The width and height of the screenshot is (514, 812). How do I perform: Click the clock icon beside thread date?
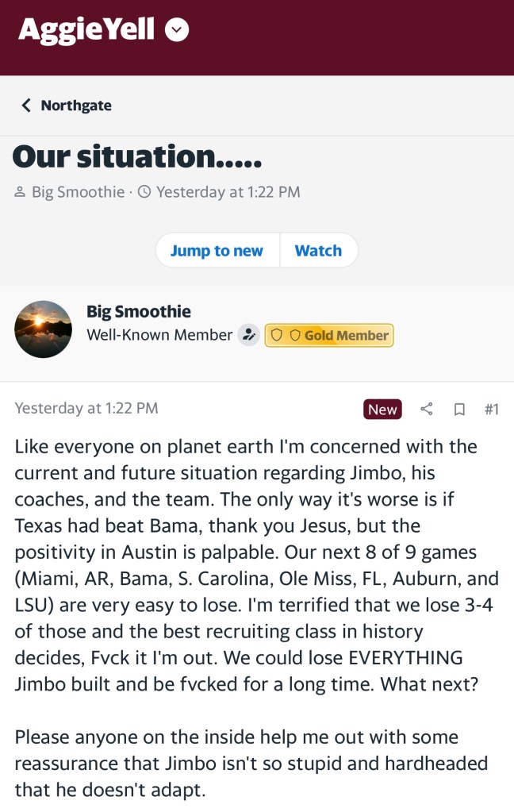(x=144, y=192)
